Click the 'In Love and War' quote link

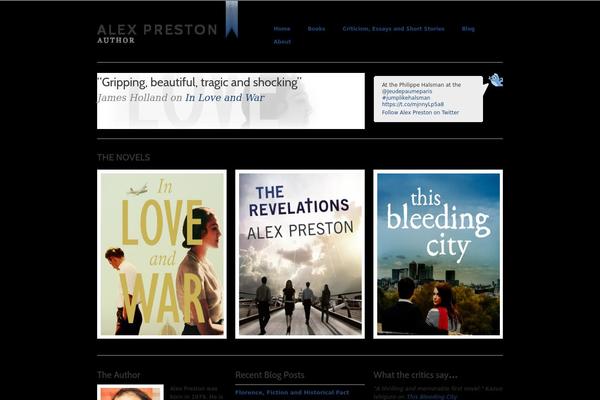click(225, 98)
